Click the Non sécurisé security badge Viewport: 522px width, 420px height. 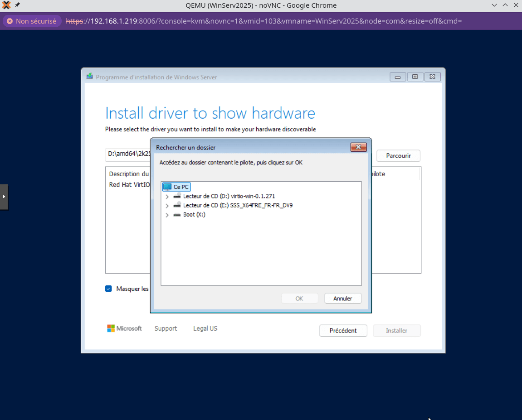point(32,21)
